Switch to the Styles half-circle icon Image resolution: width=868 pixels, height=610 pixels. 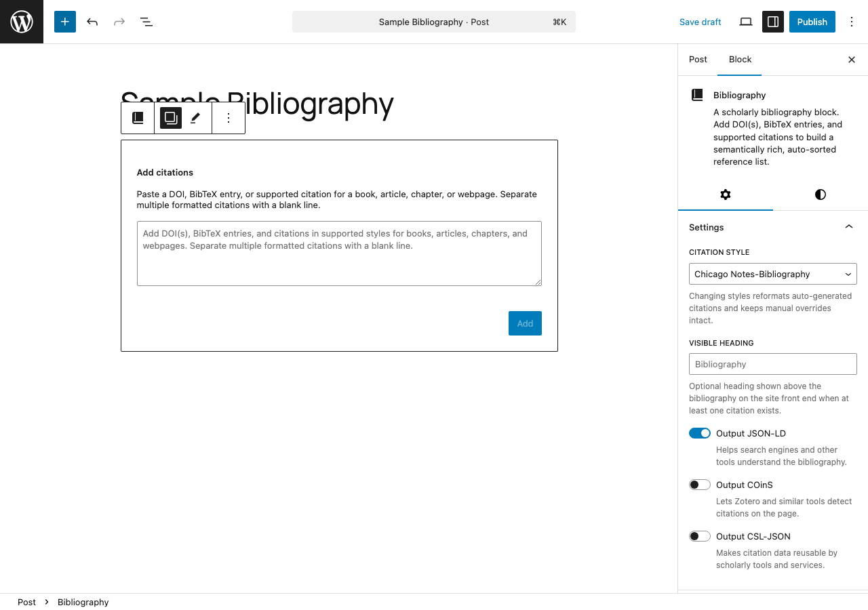[820, 195]
